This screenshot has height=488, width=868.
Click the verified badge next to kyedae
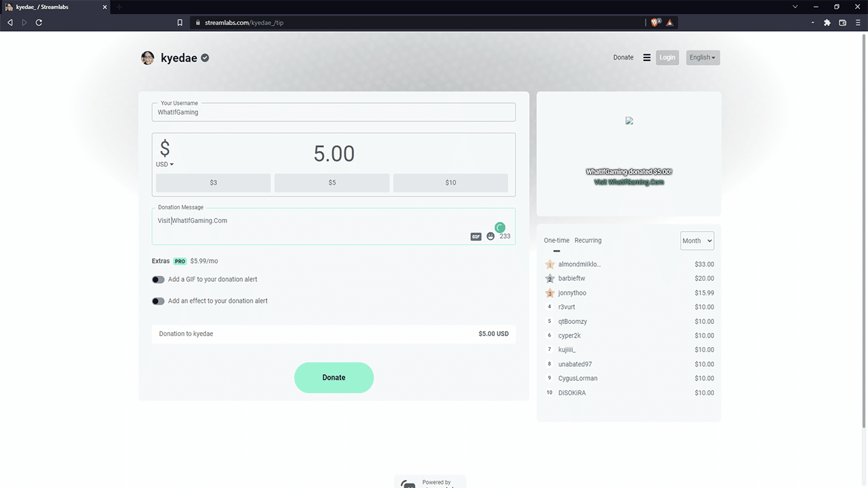coord(205,58)
